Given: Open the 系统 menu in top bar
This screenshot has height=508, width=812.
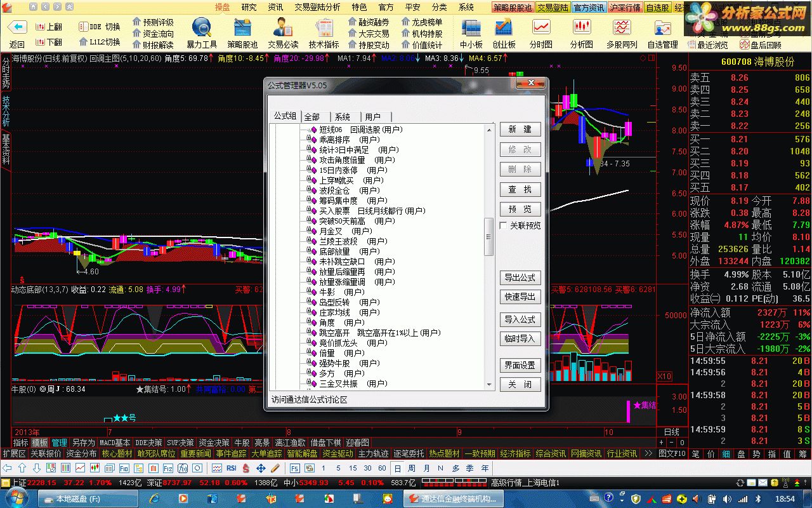Looking at the screenshot, I should (x=466, y=7).
